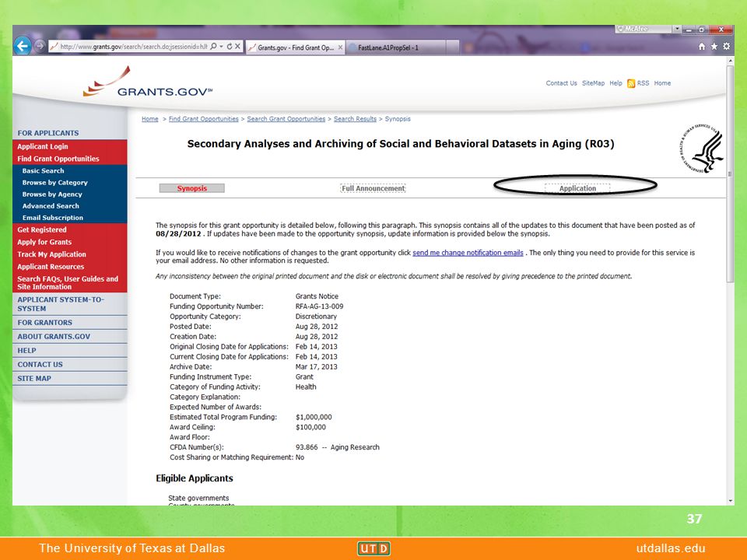The height and width of the screenshot is (560, 747).
Task: Click the $1,000,000 program funding value
Action: click(314, 417)
